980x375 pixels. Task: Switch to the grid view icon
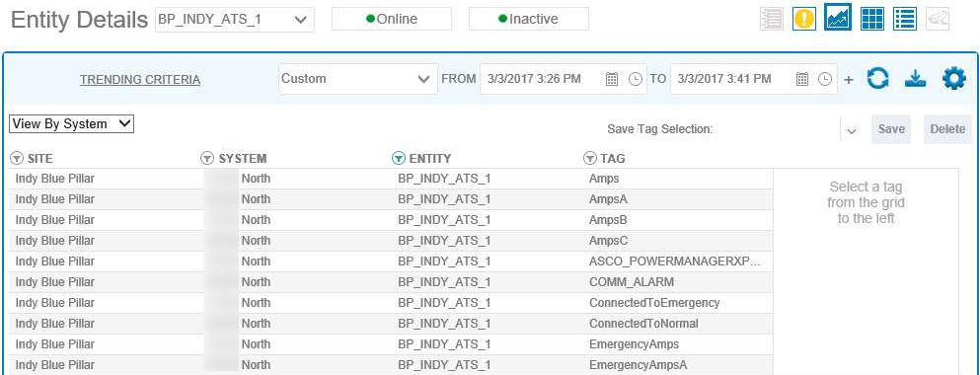pyautogui.click(x=871, y=19)
